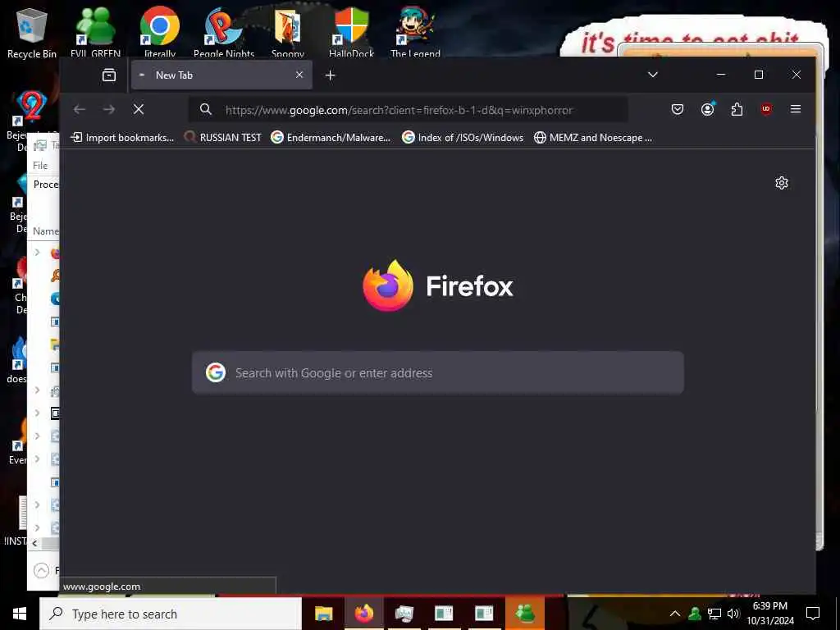The height and width of the screenshot is (630, 840).
Task: Open the Spoopy folder desktop icon
Action: pyautogui.click(x=288, y=32)
